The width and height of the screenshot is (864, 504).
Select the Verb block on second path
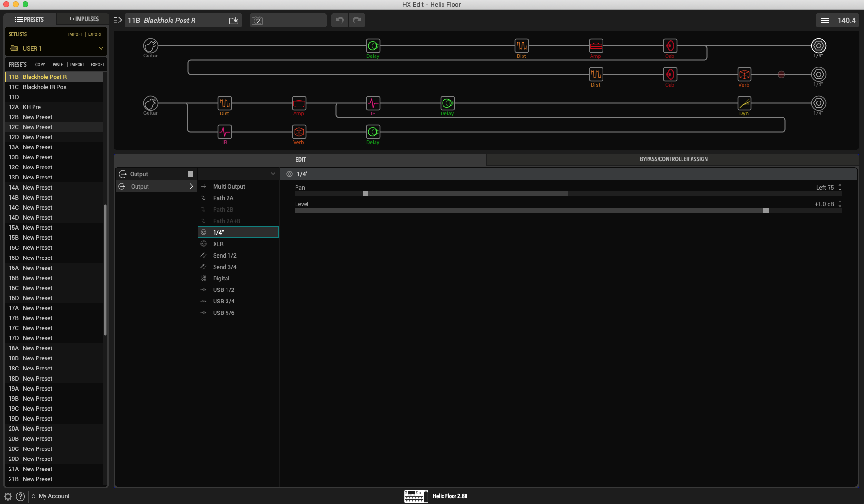pyautogui.click(x=744, y=75)
